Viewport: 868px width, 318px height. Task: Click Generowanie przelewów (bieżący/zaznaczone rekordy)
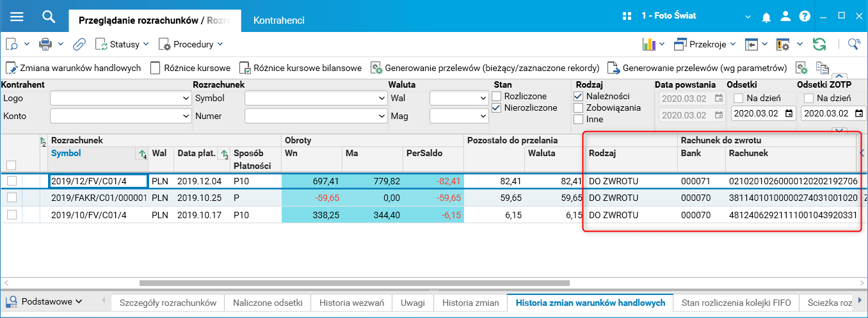point(485,68)
